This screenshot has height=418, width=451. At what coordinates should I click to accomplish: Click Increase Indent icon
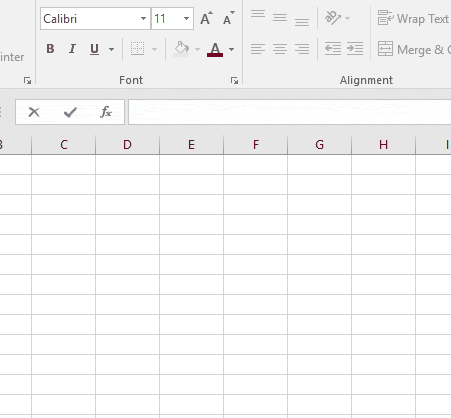coord(355,49)
